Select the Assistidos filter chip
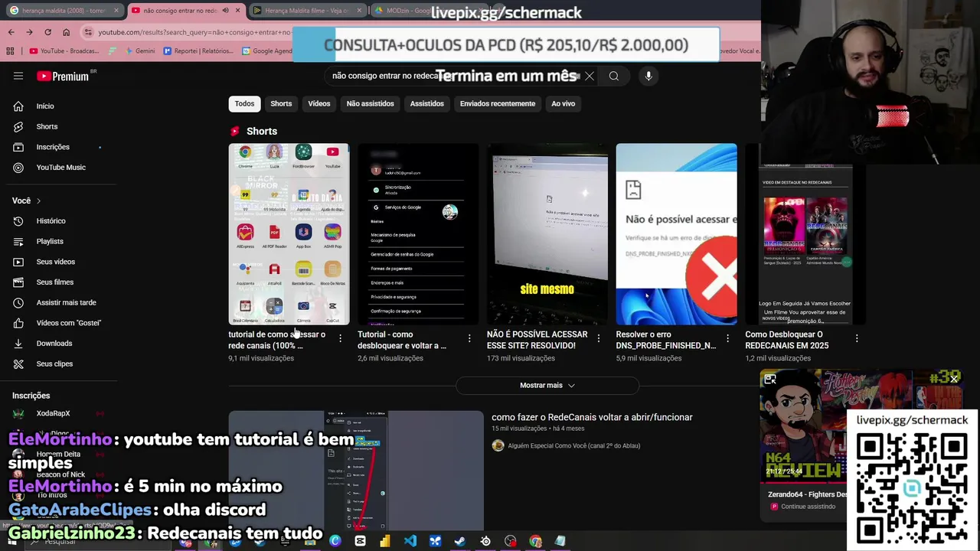Viewport: 980px width, 551px height. 426,104
